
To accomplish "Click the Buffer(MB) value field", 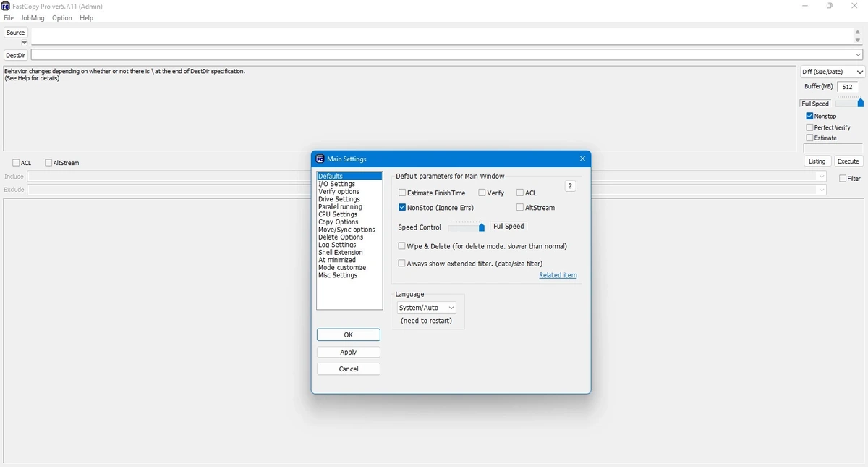I will (x=847, y=86).
